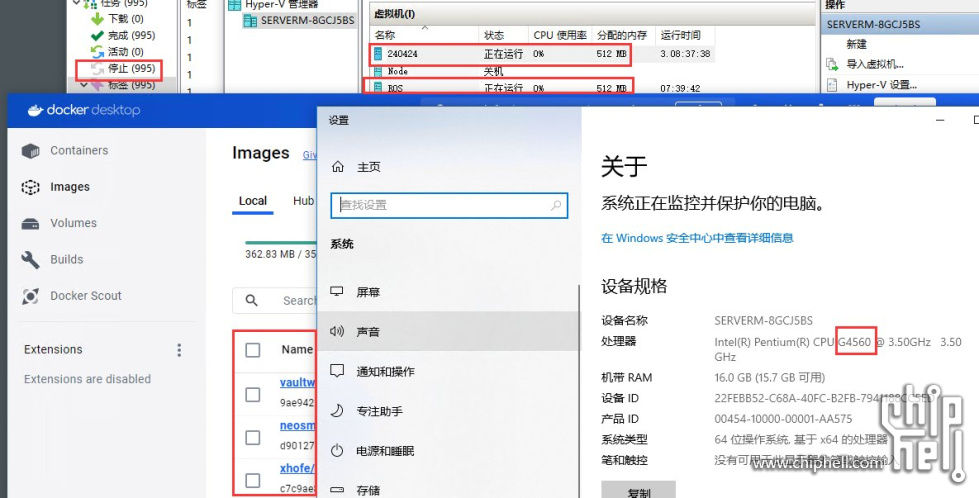Click the SERVERM-8GCJ5BS actions pane header
The height and width of the screenshot is (498, 979).
(900, 25)
